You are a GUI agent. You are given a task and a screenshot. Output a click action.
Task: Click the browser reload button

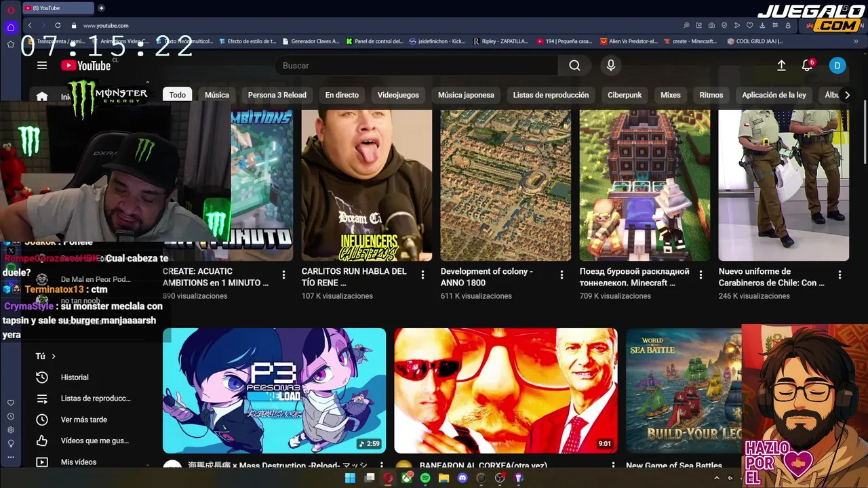[x=58, y=25]
